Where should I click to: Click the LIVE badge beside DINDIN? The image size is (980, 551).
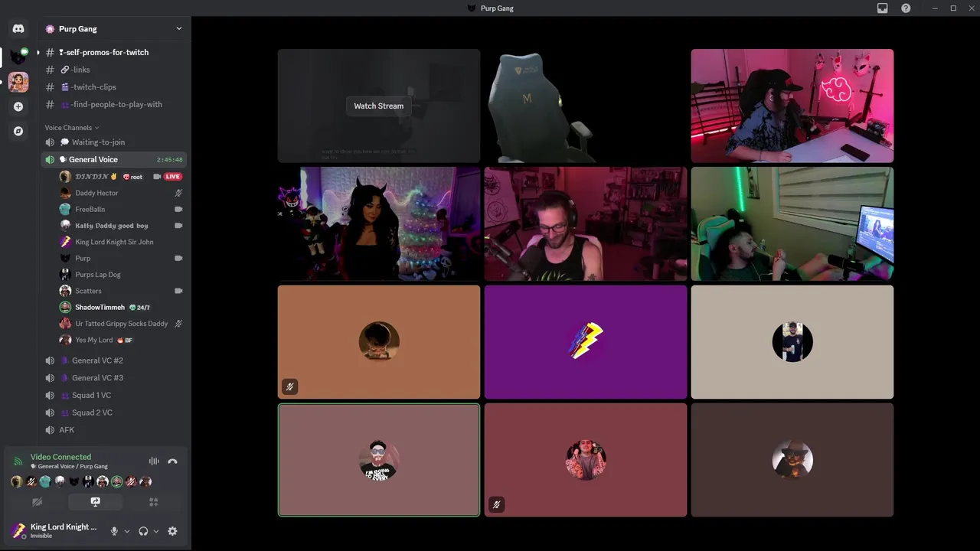173,177
